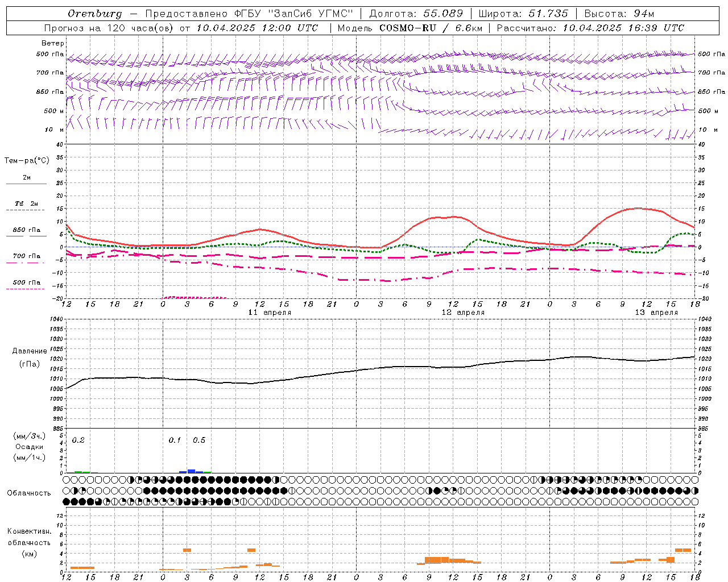Viewport: 728px width, 582px height.
Task: Click 'Рассчитано: 10.04.2025 16:39 UTC' text
Action: point(590,28)
